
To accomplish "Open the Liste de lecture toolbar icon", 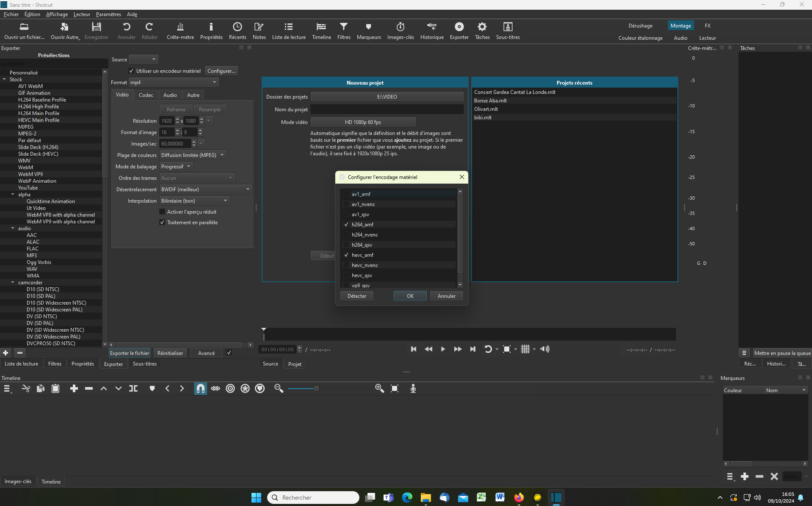I will pyautogui.click(x=289, y=31).
